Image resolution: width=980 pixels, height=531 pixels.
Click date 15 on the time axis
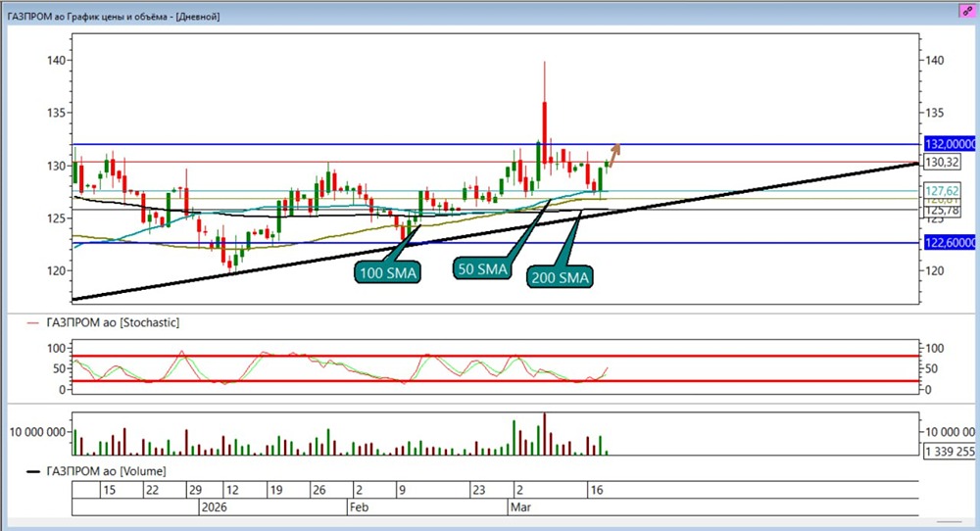pos(109,490)
